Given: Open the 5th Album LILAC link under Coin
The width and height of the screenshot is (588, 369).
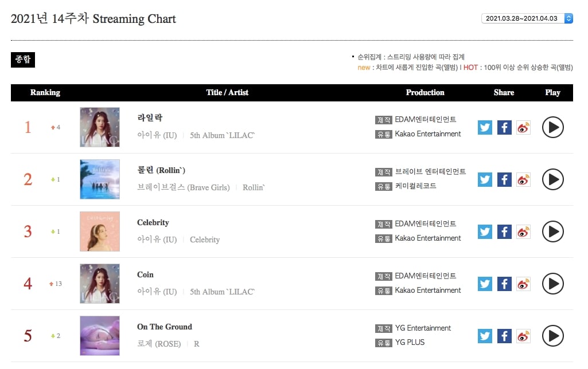Looking at the screenshot, I should point(222,292).
